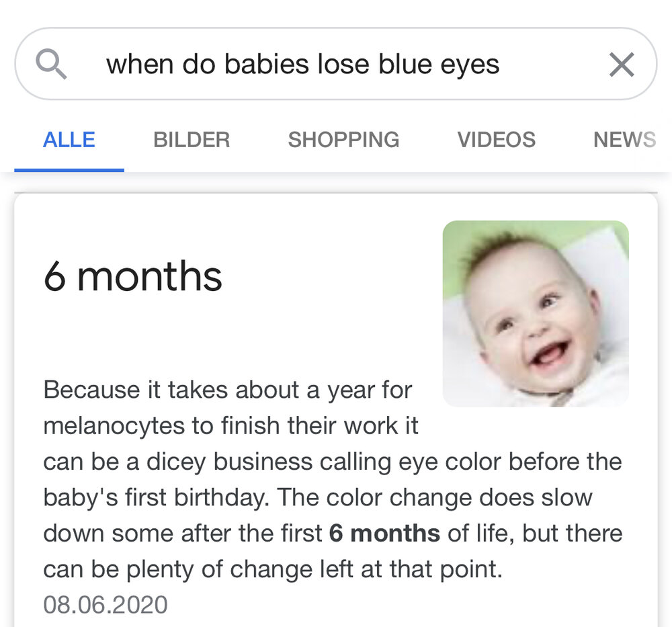Click the "Because it takes about a year" line
Image resolution: width=672 pixels, height=627 pixels.
coord(228,390)
